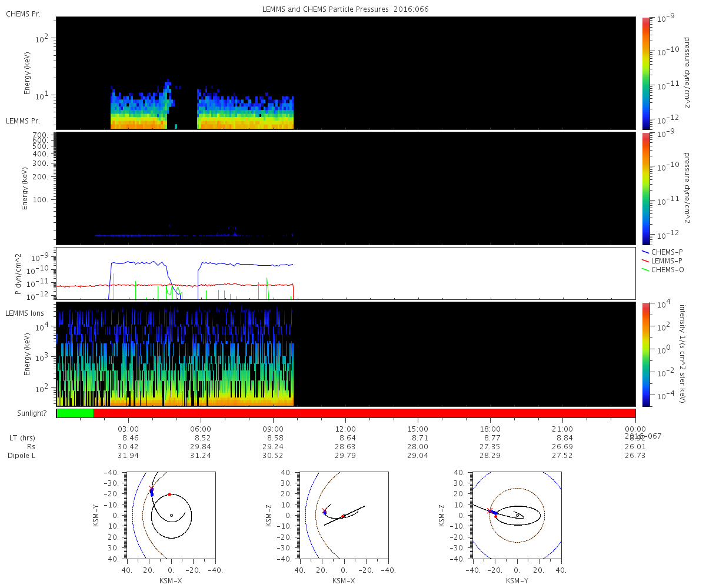Screen dimensions: 706x588
Task: Click the 03:00 time axis label
Action: (x=128, y=429)
